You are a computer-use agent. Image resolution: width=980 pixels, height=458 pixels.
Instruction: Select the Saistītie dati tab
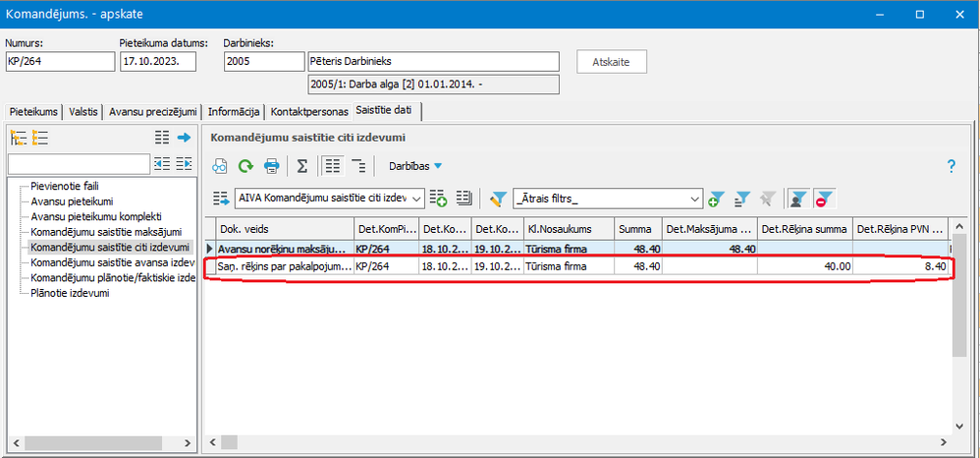pyautogui.click(x=387, y=111)
